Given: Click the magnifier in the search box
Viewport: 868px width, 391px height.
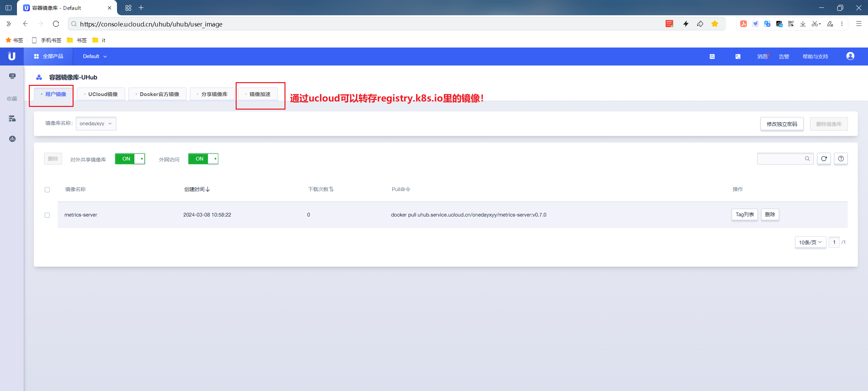Looking at the screenshot, I should point(807,159).
